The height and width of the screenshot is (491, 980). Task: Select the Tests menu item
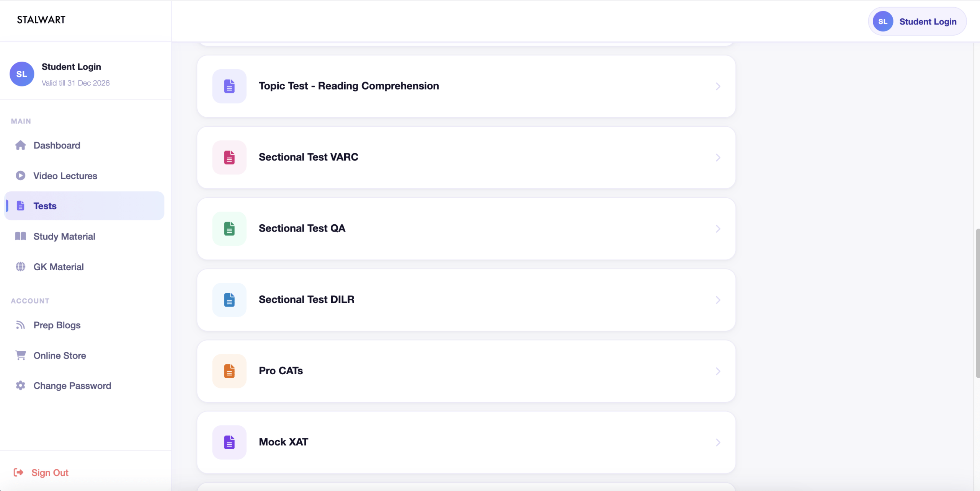[x=84, y=206]
